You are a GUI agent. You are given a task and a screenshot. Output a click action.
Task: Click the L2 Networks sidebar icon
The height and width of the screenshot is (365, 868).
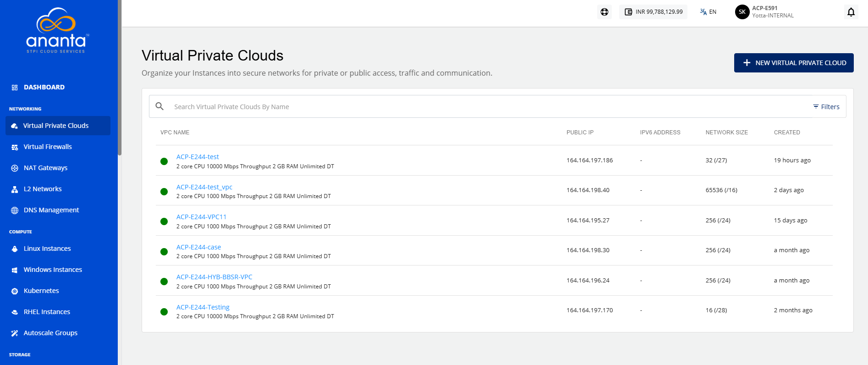click(15, 189)
